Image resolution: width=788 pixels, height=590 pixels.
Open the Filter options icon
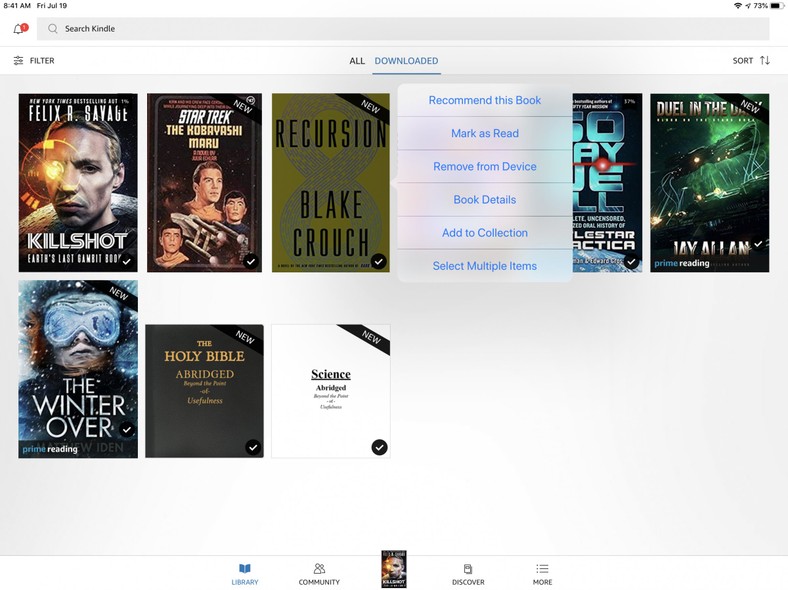coord(18,61)
